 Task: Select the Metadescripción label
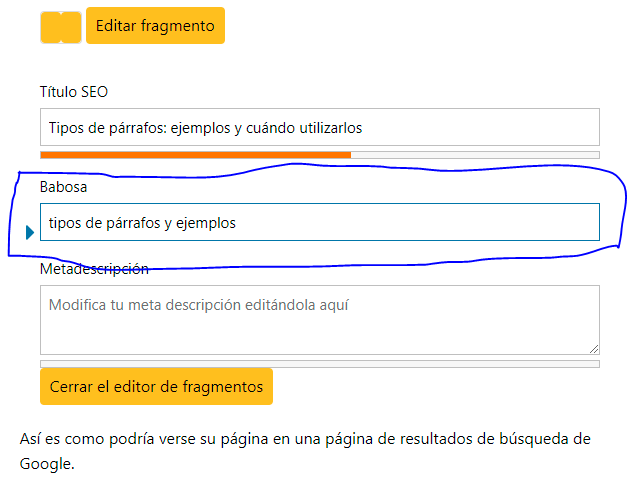[x=94, y=269]
